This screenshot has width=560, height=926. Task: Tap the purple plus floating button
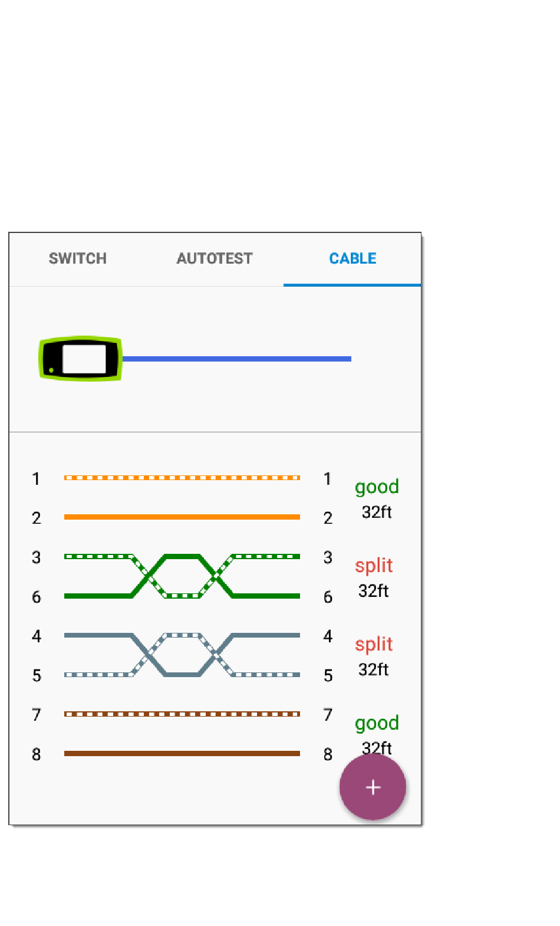[x=373, y=787]
